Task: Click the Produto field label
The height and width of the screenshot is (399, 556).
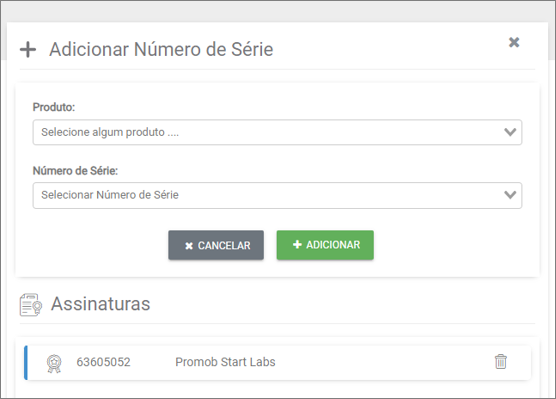Action: coord(54,107)
